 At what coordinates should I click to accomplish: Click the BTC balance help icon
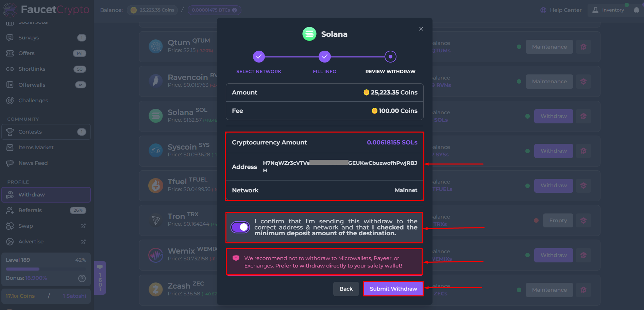[x=235, y=10]
